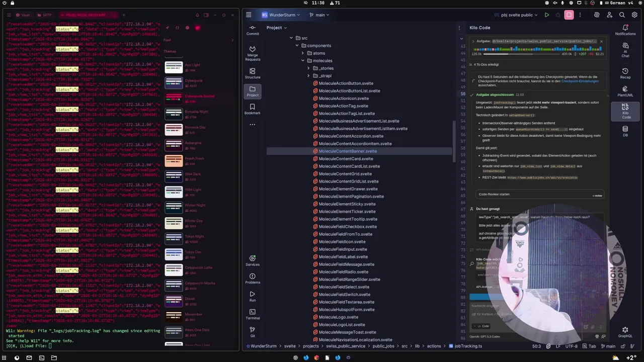Open the Run tool window
The width and height of the screenshot is (644, 362).
point(253,297)
